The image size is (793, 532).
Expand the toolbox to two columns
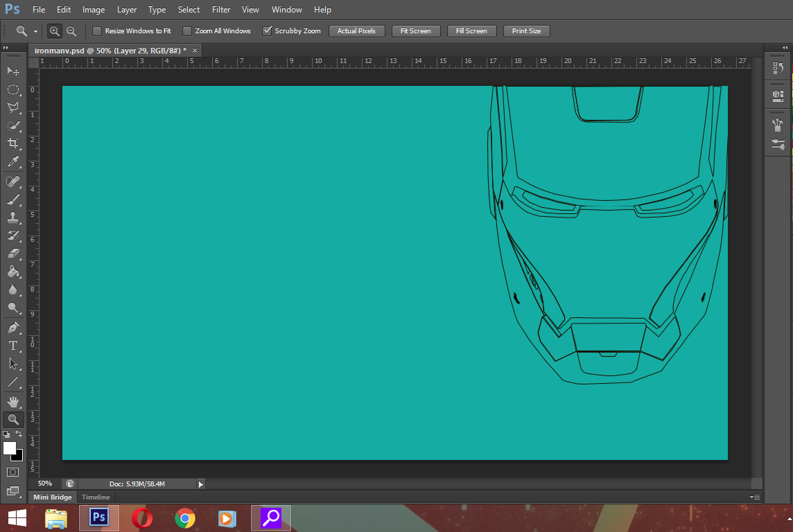(6, 48)
